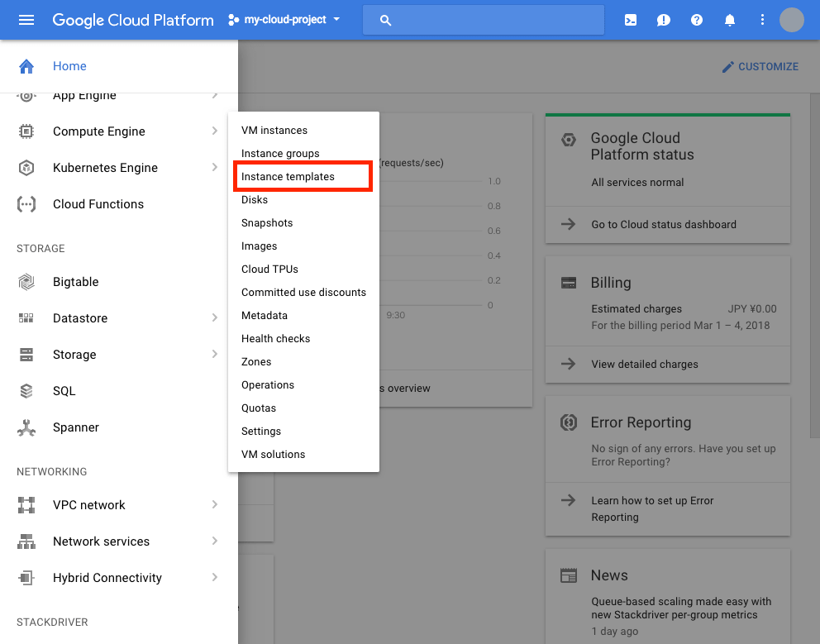
Task: Click the Hybrid Connectivity icon
Action: [x=26, y=578]
